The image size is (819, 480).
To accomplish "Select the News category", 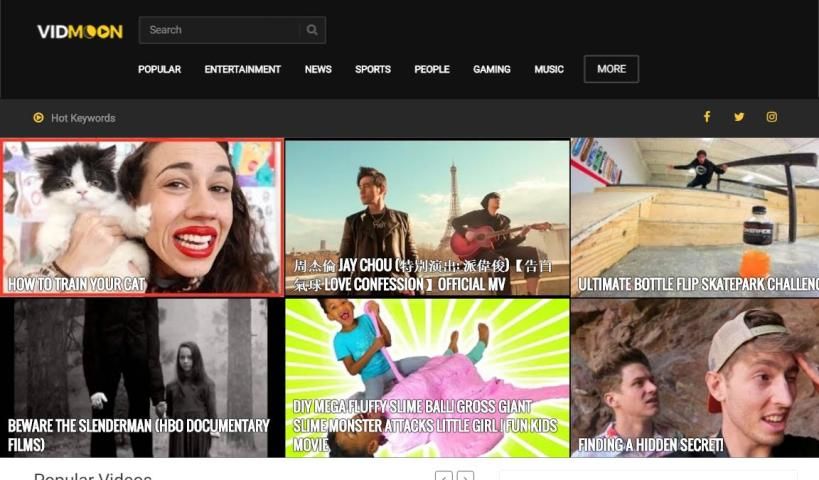I will pos(318,70).
